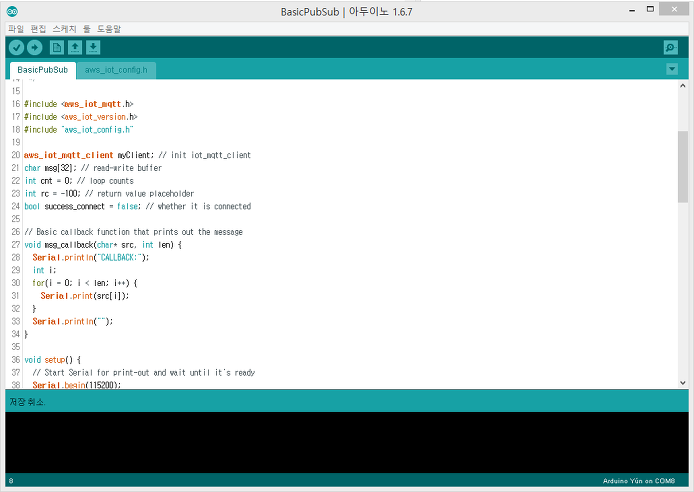
Task: Open the 스케치 menu
Action: click(64, 29)
